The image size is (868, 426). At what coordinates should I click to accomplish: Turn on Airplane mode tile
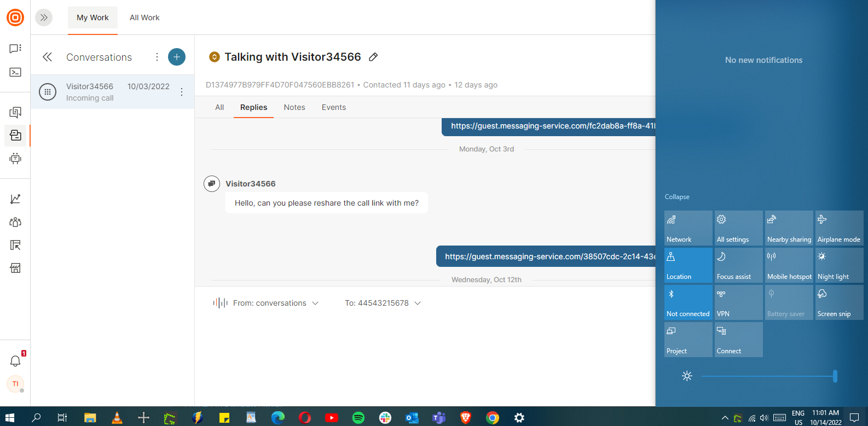[x=839, y=228]
